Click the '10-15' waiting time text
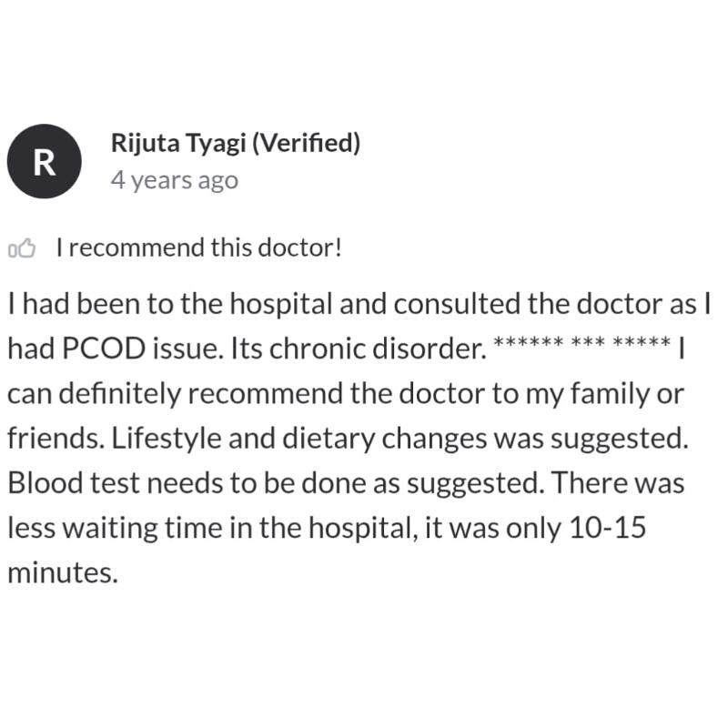The height and width of the screenshot is (728, 728). [607, 528]
